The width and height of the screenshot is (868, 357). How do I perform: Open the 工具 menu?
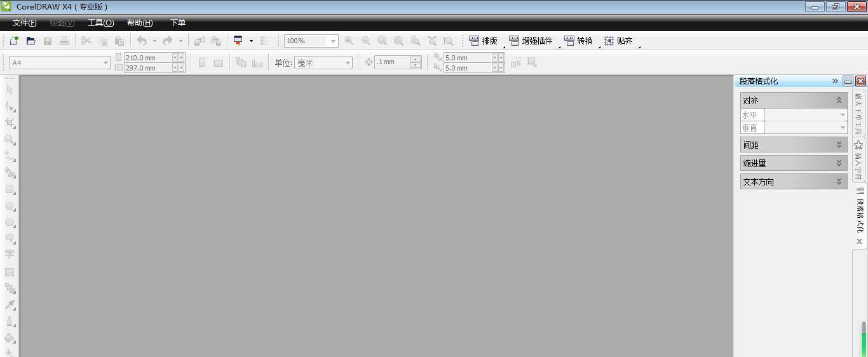pyautogui.click(x=100, y=23)
